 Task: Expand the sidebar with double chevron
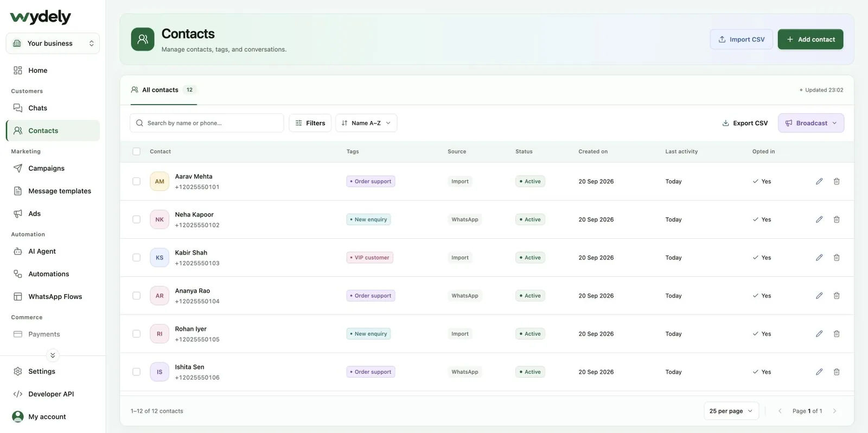click(x=53, y=355)
